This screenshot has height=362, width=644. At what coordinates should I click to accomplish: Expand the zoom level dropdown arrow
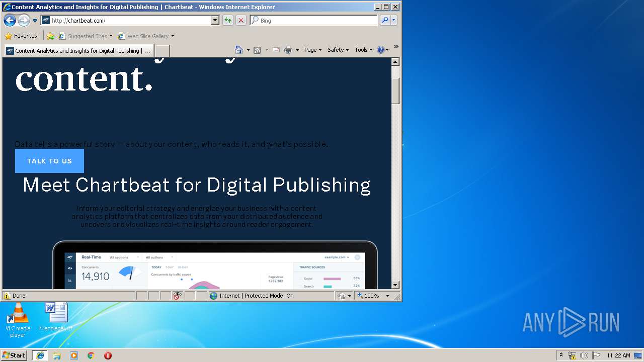(x=387, y=296)
